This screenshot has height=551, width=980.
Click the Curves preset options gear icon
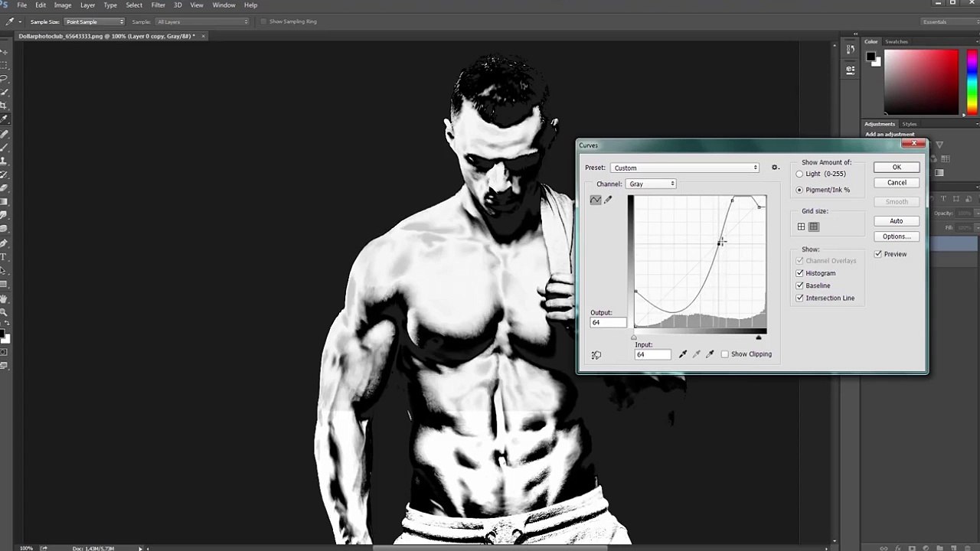coord(775,168)
